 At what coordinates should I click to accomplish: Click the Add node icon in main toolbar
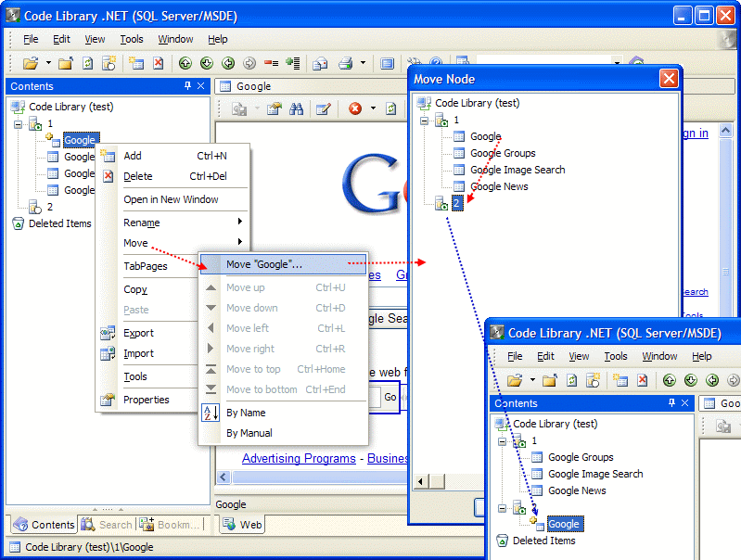click(136, 63)
